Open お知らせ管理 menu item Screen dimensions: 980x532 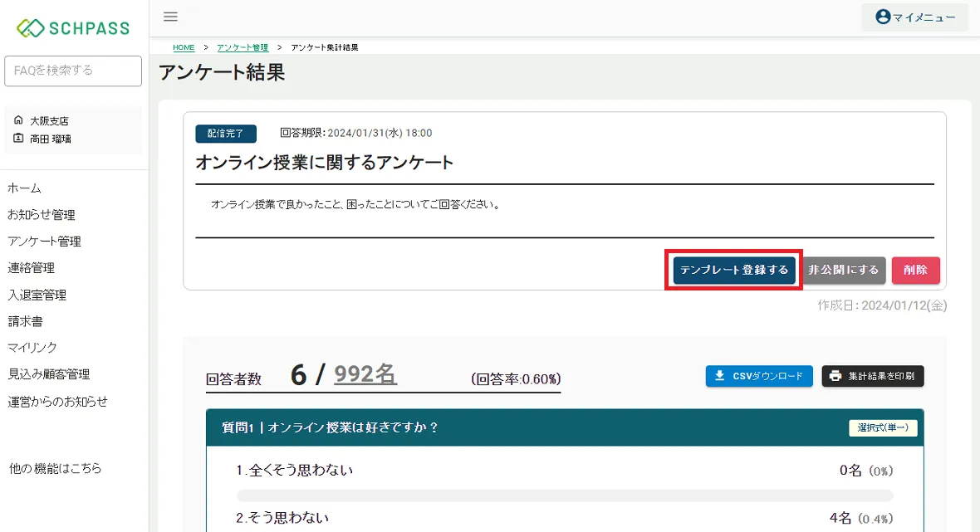pos(42,215)
